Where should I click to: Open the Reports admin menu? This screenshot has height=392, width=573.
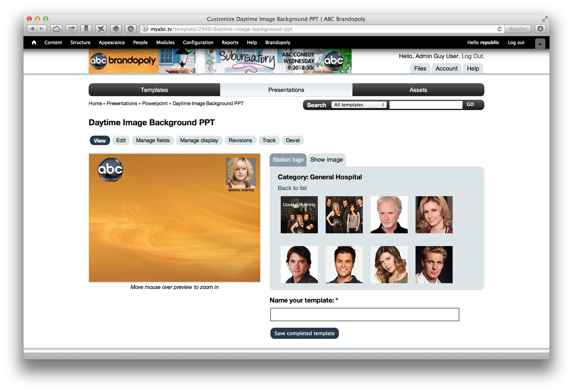point(230,42)
